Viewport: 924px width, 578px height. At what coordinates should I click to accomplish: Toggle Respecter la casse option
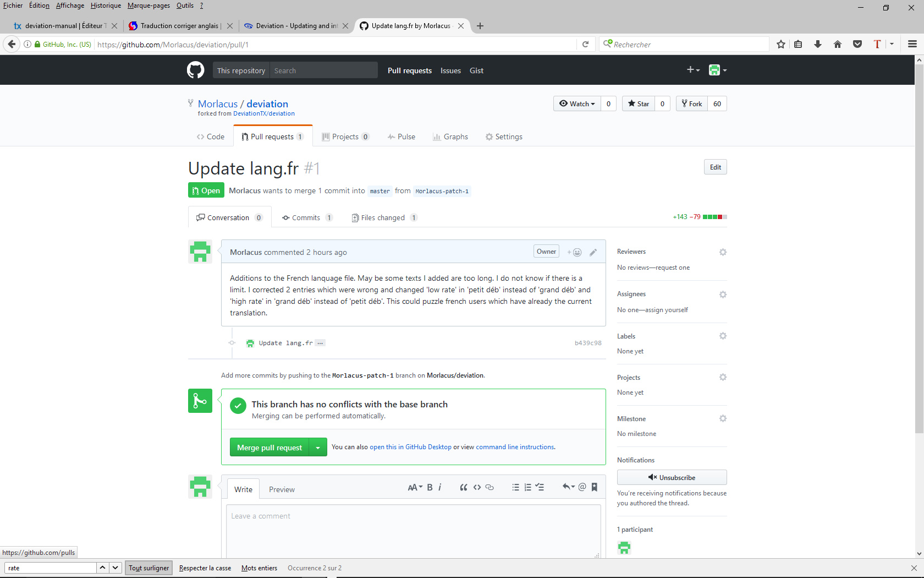tap(205, 568)
